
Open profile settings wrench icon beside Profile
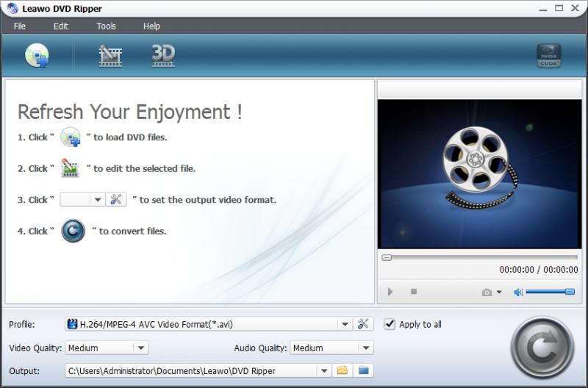pos(364,324)
